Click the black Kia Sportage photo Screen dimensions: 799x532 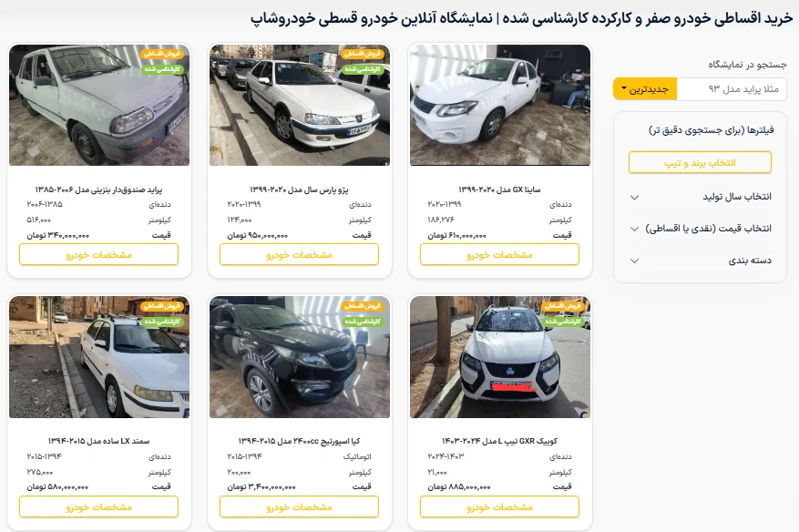[x=300, y=357]
